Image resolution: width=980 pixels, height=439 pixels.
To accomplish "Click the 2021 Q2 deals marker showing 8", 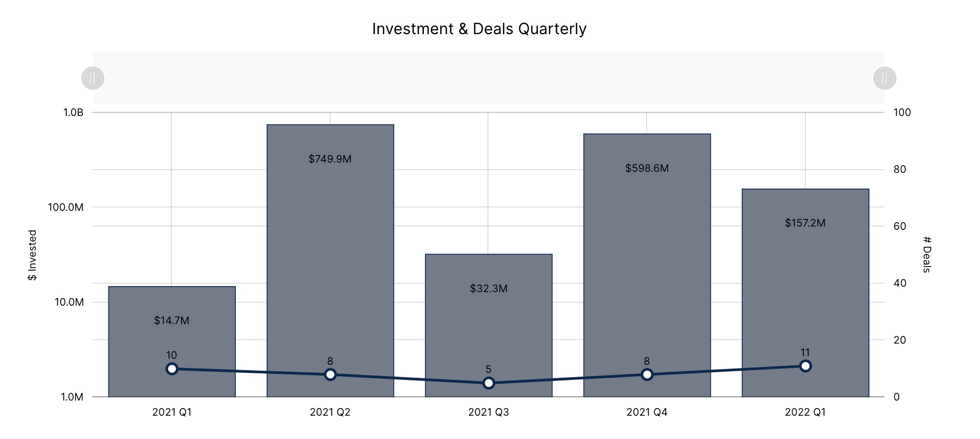I will 330,375.
